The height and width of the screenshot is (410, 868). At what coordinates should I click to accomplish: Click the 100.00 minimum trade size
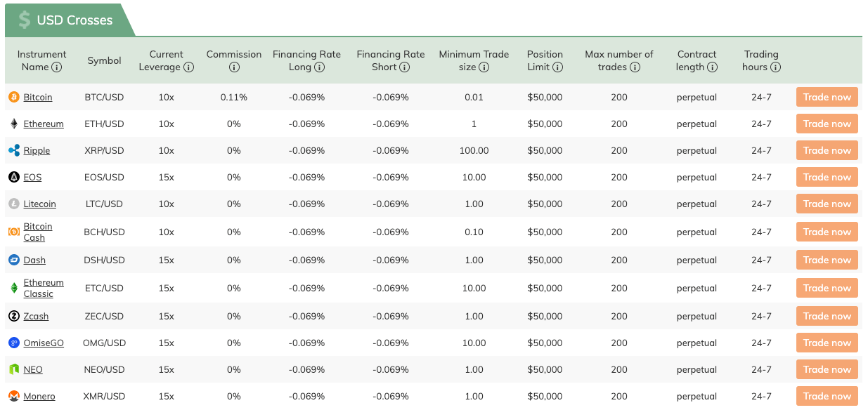(x=474, y=150)
